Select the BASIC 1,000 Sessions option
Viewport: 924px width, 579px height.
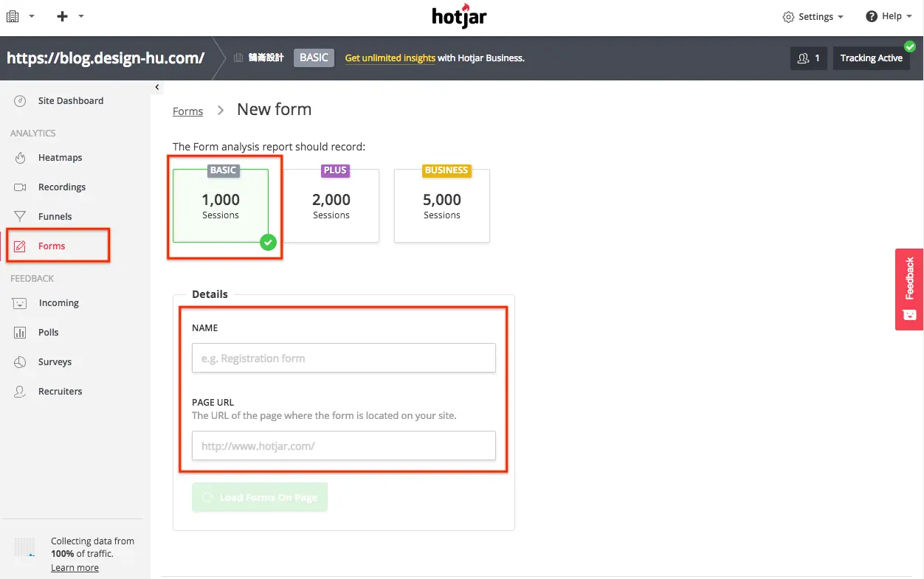coord(221,205)
